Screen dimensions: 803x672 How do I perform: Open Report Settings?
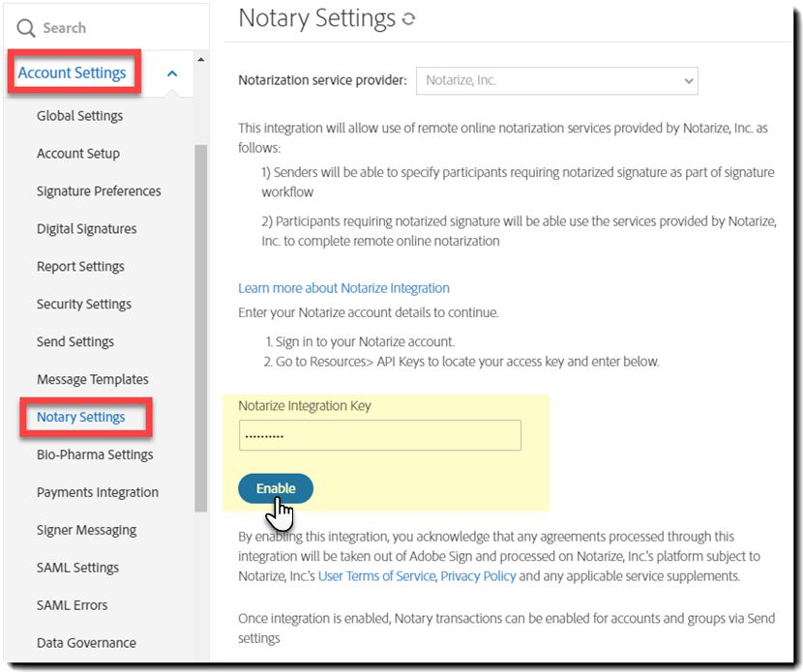coord(80,267)
